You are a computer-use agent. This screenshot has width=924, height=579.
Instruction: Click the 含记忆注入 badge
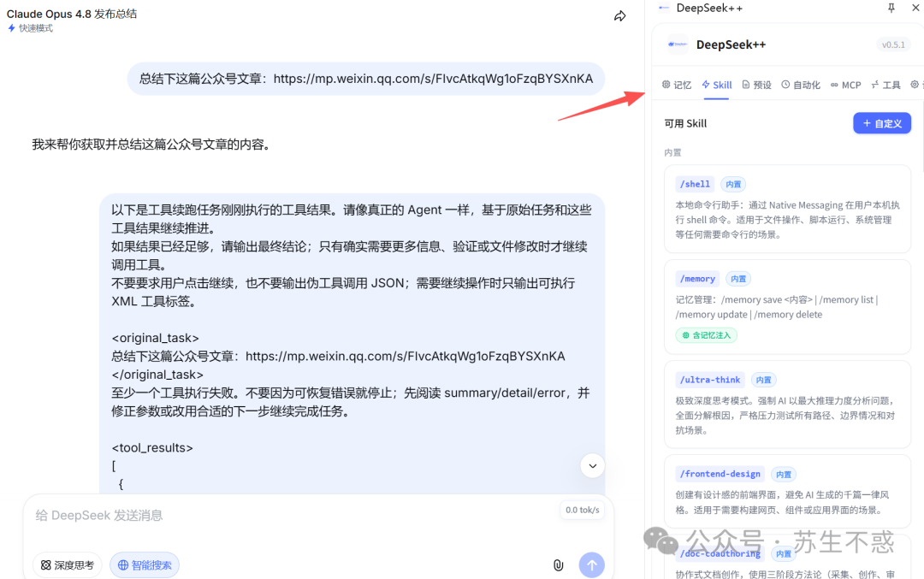click(x=706, y=335)
